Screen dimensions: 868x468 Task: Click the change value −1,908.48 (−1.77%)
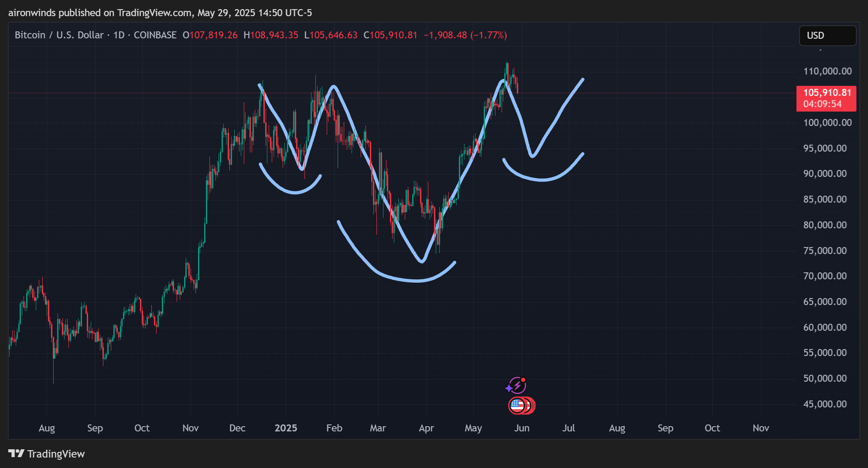pos(465,35)
